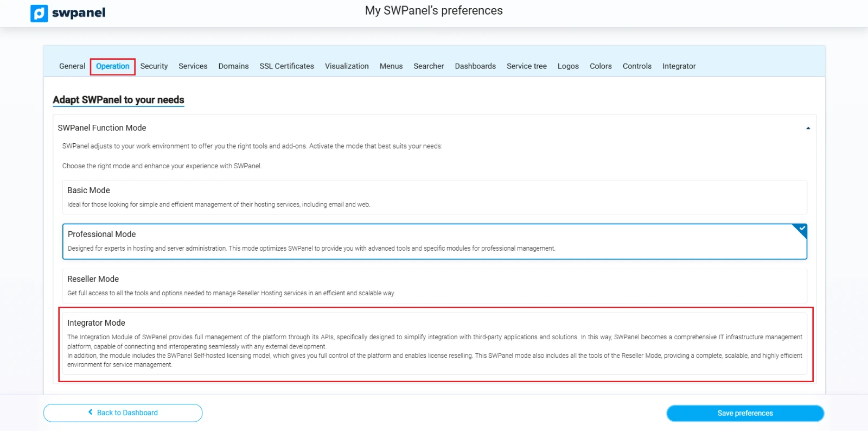This screenshot has width=868, height=431.
Task: Open the SSL Certificates tab
Action: [287, 66]
